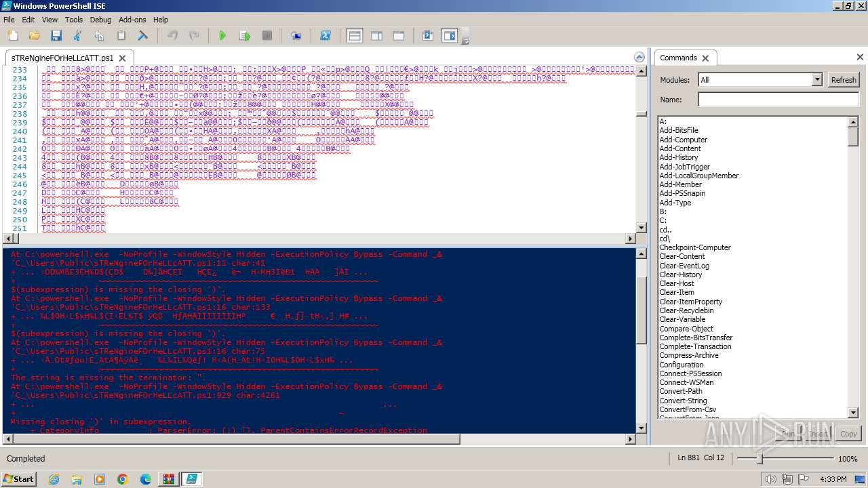868x488 pixels.
Task: Save the current script
Action: pyautogui.click(x=56, y=35)
